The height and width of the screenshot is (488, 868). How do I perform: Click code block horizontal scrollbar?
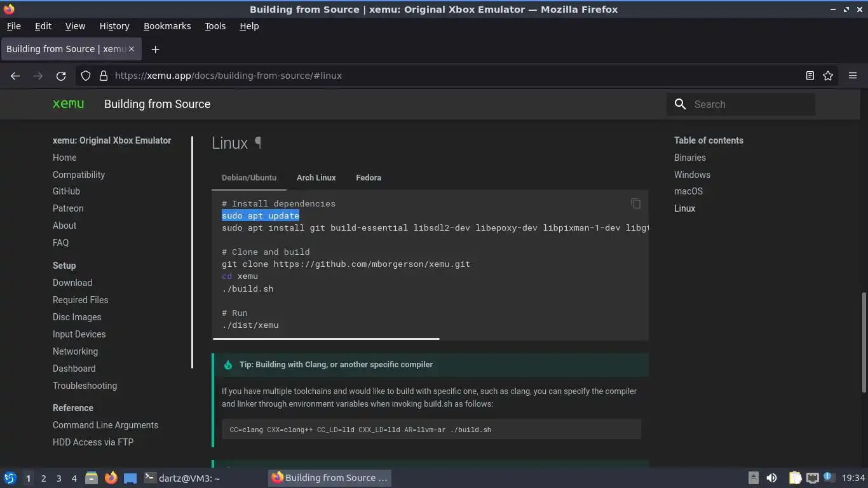(x=326, y=339)
